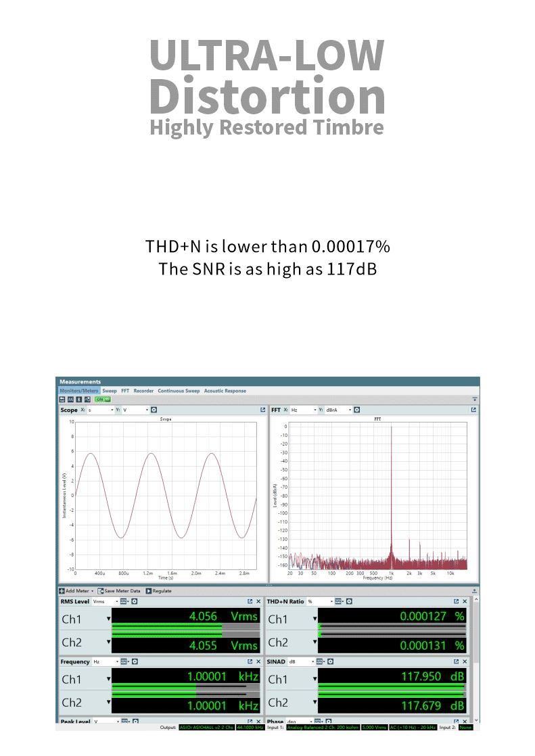The width and height of the screenshot is (535, 756).
Task: Pop out the FFT graph panel
Action: 473,410
